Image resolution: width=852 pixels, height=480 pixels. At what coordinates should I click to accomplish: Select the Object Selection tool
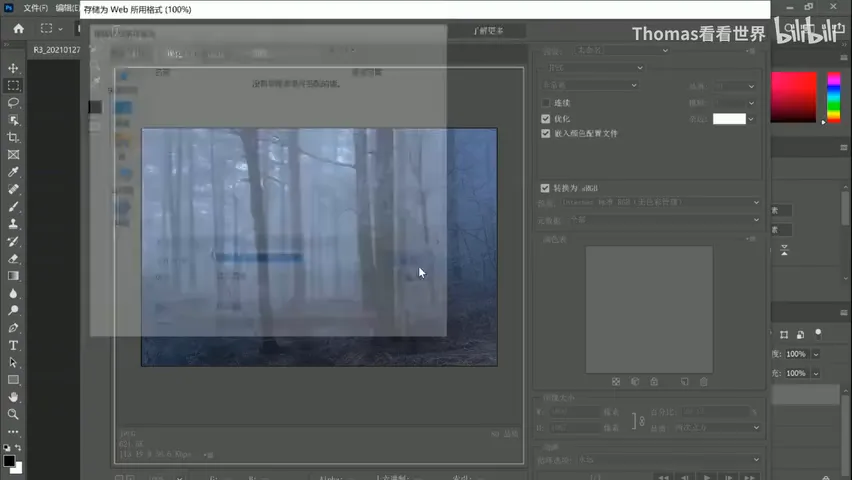point(13,120)
